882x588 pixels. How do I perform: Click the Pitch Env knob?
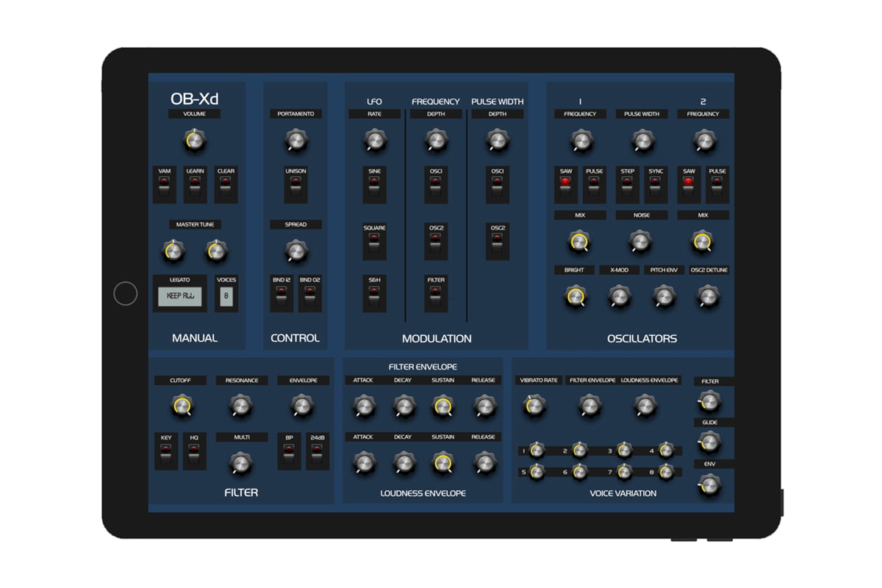coord(664,296)
